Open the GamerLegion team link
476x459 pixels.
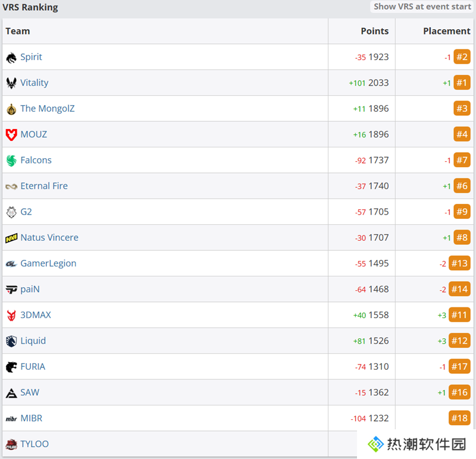pyautogui.click(x=48, y=263)
